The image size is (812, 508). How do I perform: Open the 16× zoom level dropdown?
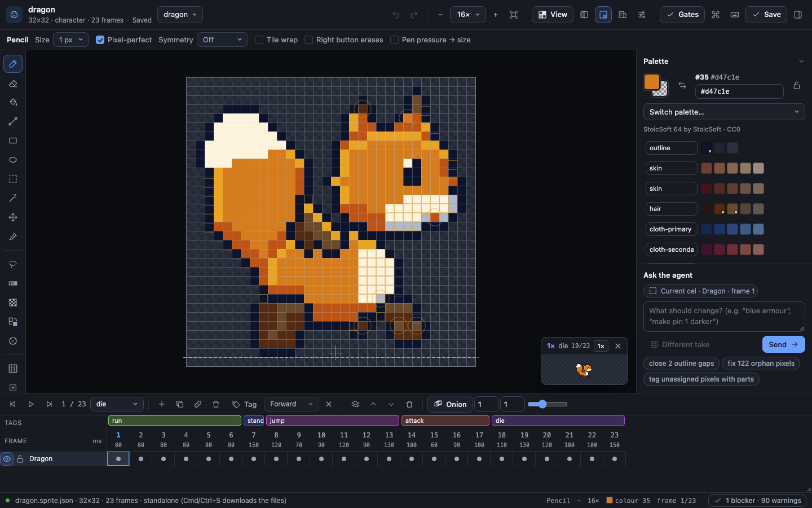point(468,15)
